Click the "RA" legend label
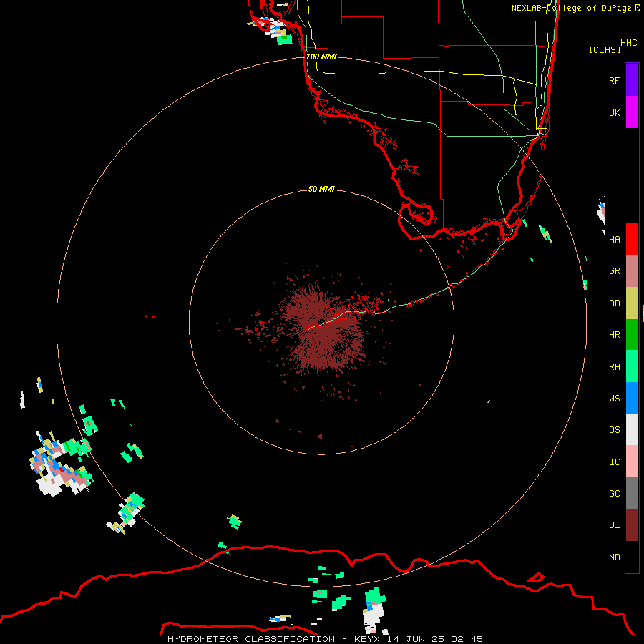Image resolution: width=644 pixels, height=644 pixels. [614, 367]
